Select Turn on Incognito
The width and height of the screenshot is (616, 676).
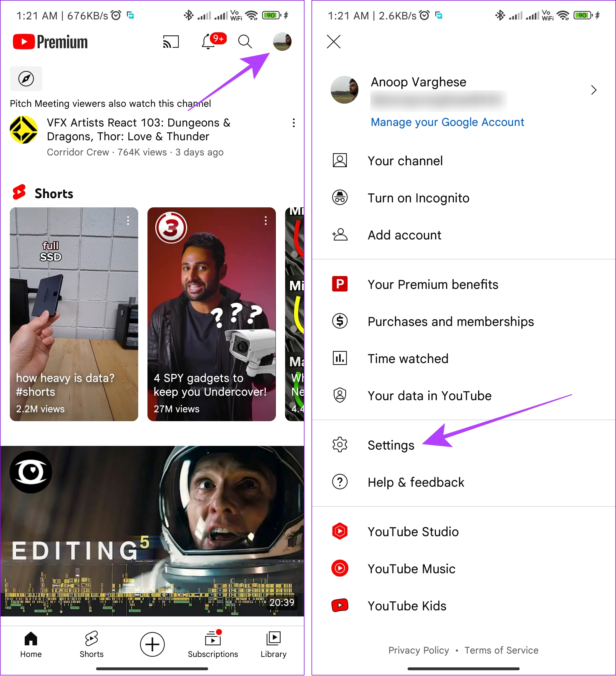tap(463, 198)
